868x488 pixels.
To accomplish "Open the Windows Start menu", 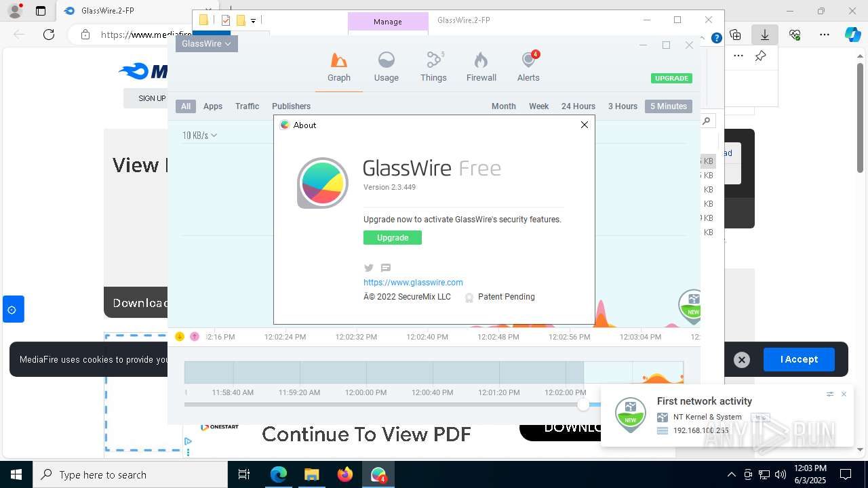I will (x=16, y=474).
